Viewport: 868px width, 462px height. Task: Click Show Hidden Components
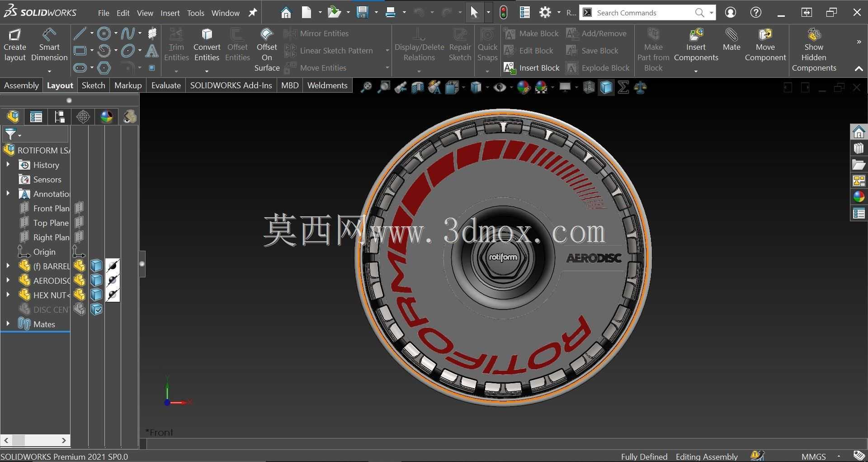coord(814,50)
